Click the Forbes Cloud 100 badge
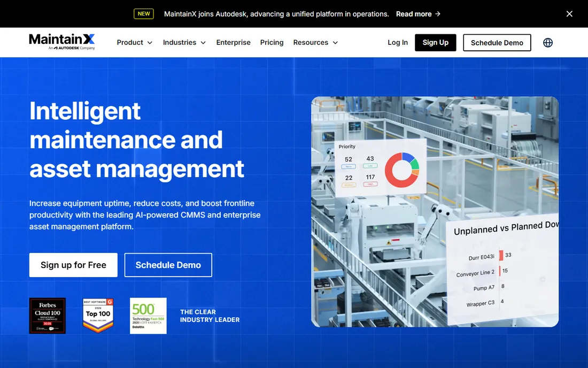Screen dimensions: 588x368 [x=48, y=316]
